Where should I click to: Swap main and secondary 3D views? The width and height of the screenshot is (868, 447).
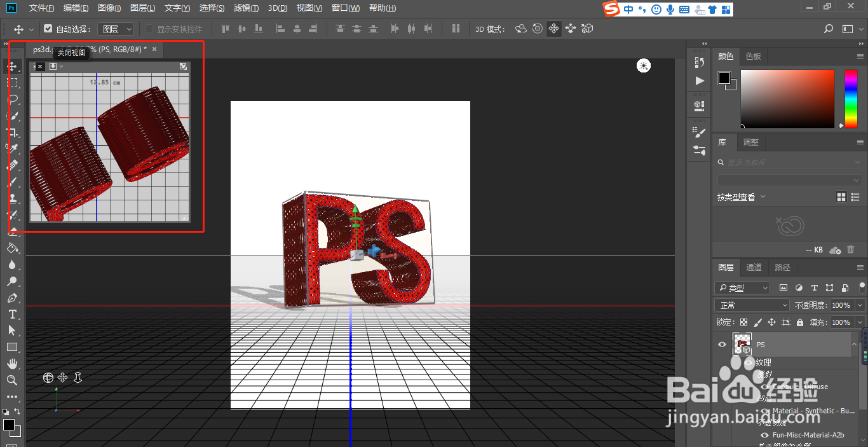[x=183, y=66]
